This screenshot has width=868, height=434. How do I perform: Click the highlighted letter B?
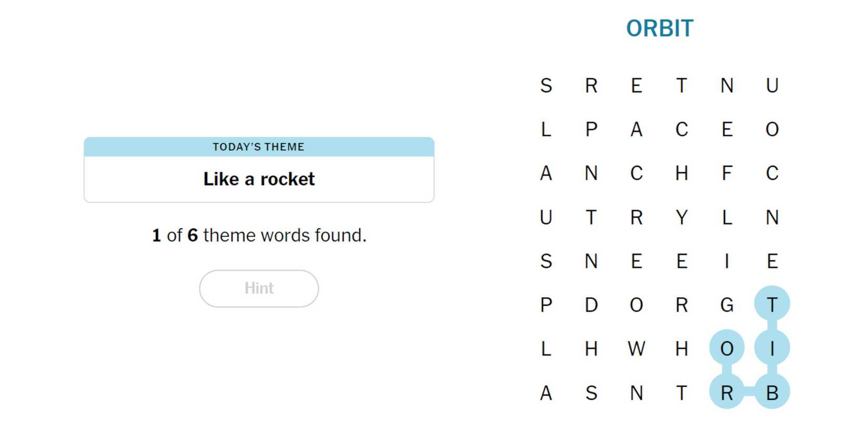(772, 392)
